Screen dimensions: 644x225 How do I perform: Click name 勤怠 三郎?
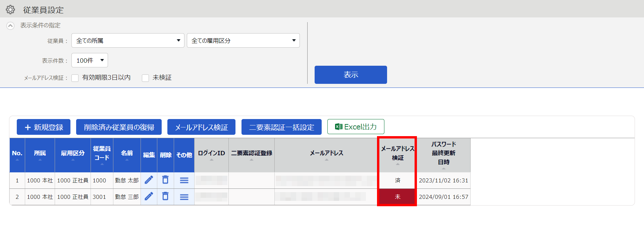pos(127,197)
